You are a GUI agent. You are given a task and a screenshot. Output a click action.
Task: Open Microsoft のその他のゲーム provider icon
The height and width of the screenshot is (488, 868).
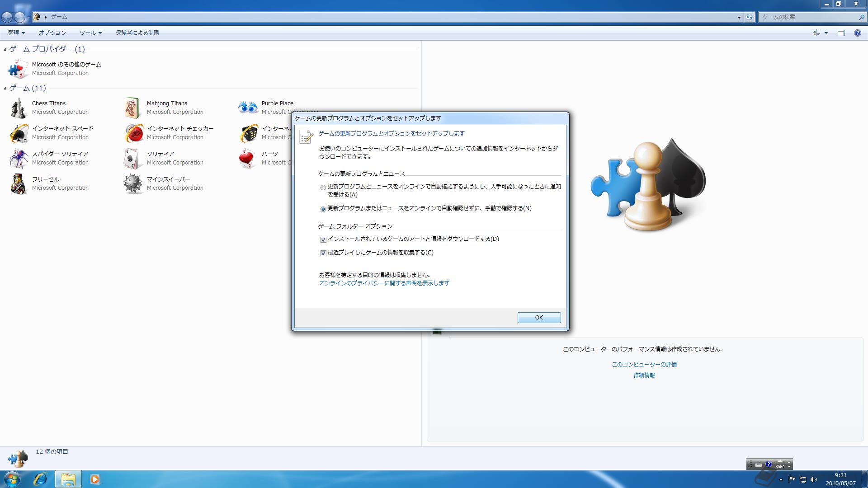click(x=19, y=69)
